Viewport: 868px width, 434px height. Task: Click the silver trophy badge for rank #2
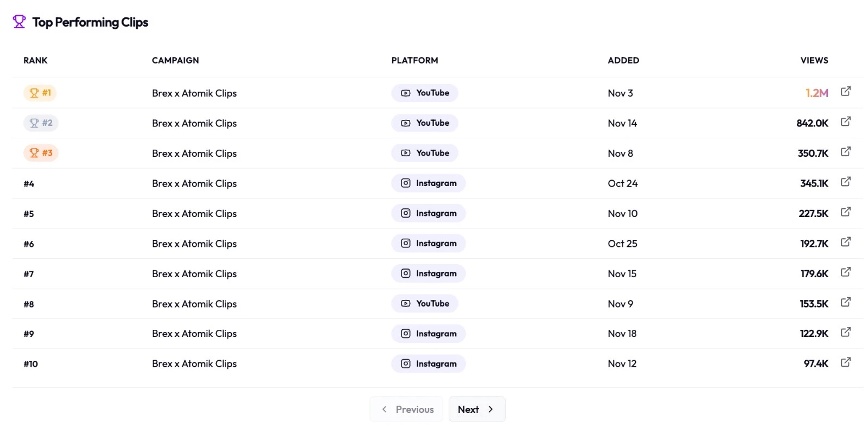click(x=40, y=123)
